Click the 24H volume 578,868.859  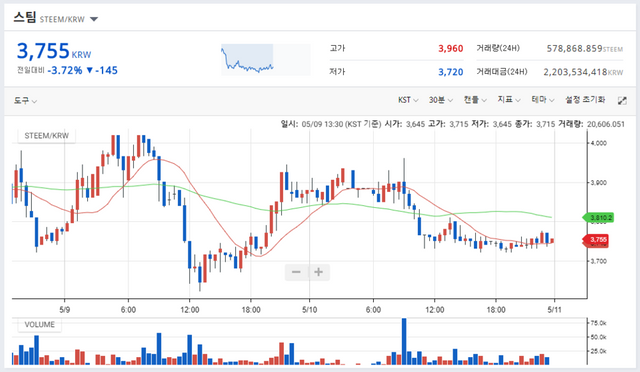[574, 49]
